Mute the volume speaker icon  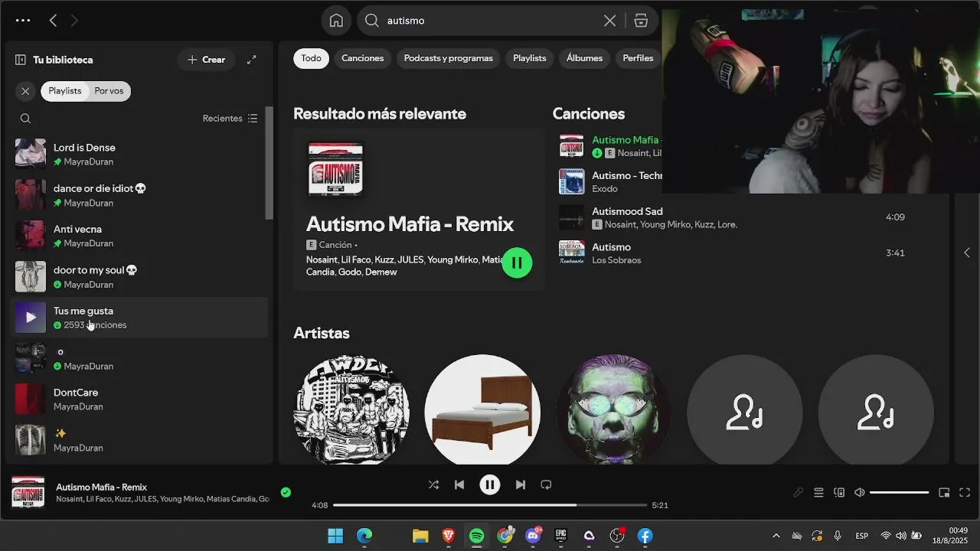point(859,493)
